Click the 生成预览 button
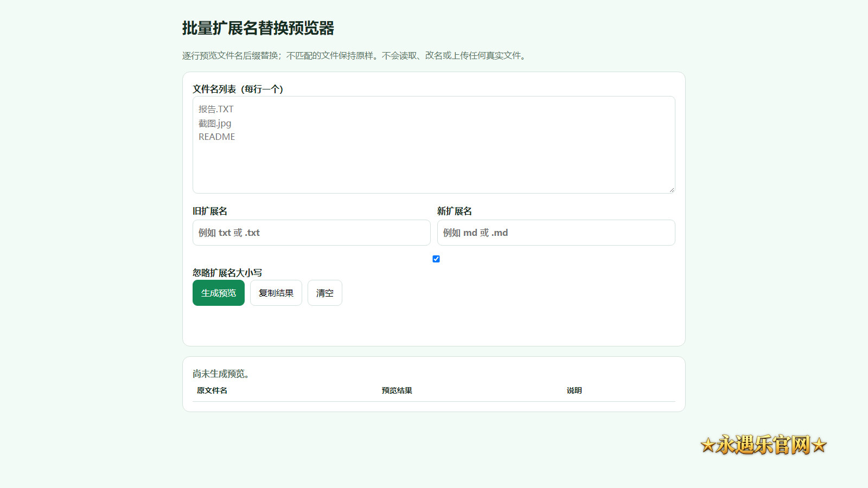The height and width of the screenshot is (488, 868). click(219, 293)
